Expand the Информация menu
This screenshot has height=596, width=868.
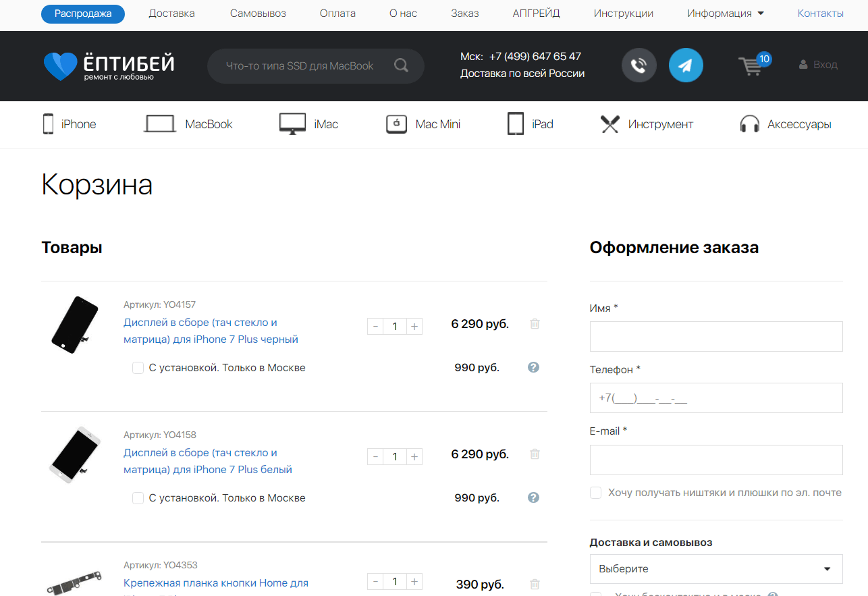pyautogui.click(x=726, y=13)
